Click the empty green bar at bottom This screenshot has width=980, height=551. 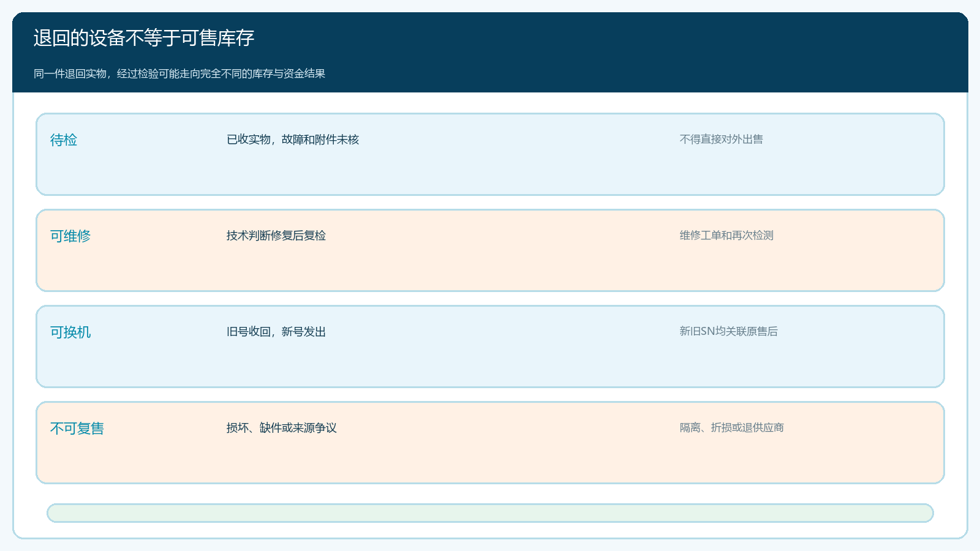(x=490, y=513)
